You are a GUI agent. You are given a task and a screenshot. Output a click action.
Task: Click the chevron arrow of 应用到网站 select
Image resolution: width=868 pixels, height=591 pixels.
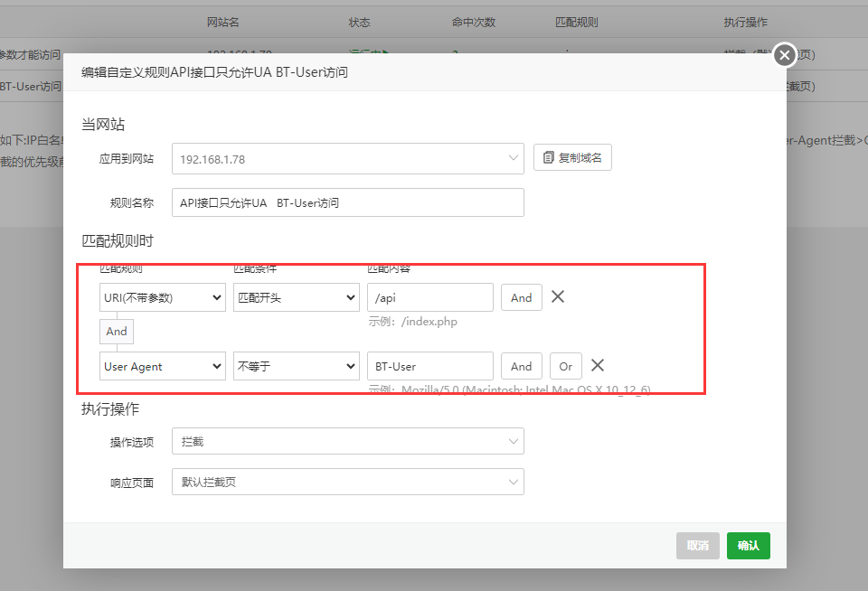pyautogui.click(x=514, y=158)
